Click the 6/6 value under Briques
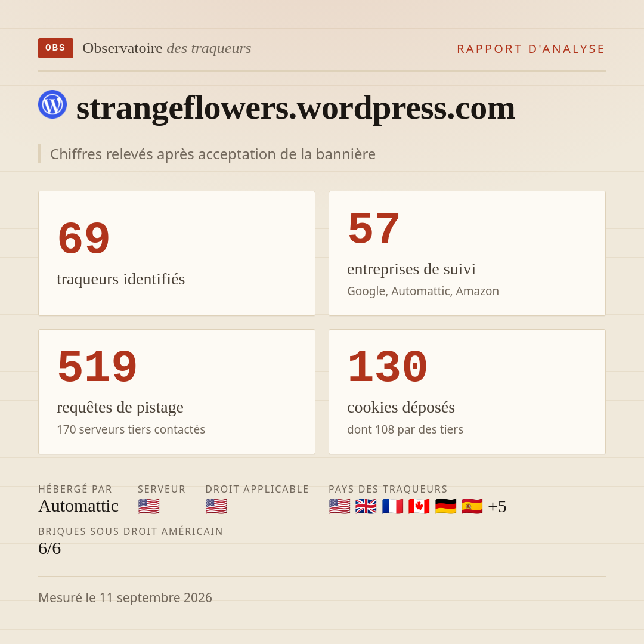Viewport: 644px width, 644px height. coord(49,549)
